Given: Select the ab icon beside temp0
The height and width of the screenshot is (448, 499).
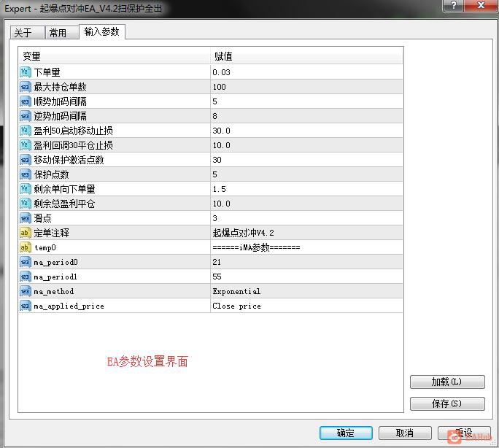Looking at the screenshot, I should (x=25, y=247).
